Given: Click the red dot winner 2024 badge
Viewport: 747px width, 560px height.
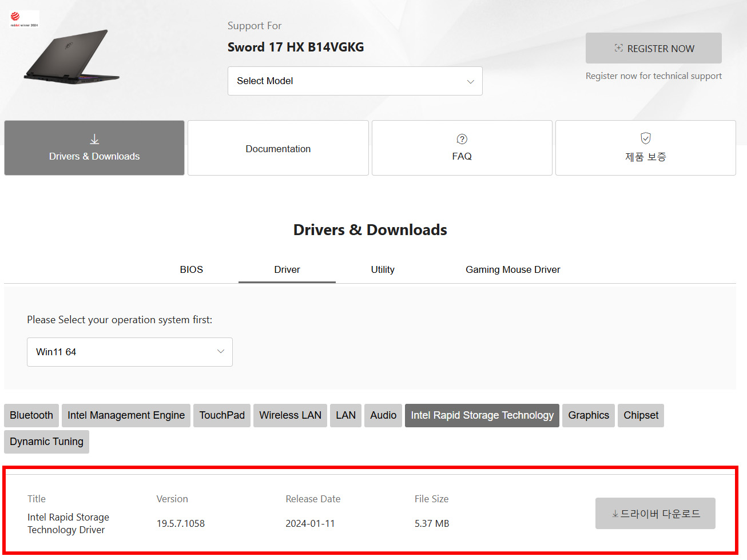Looking at the screenshot, I should pyautogui.click(x=24, y=19).
